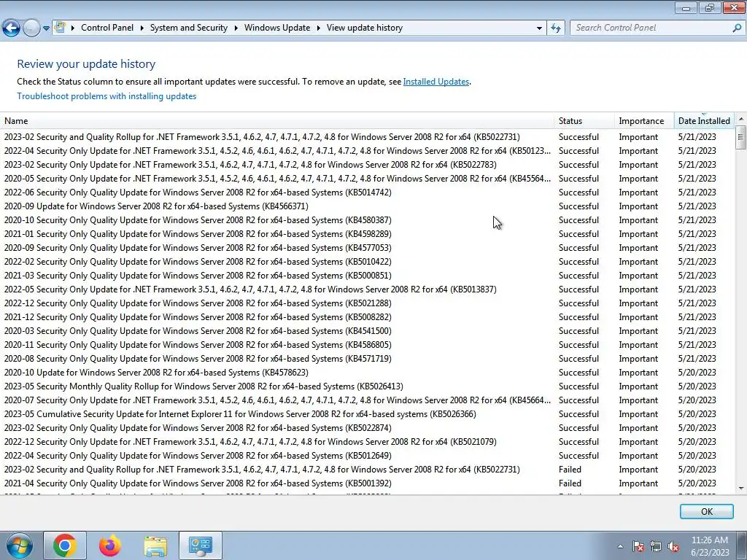This screenshot has width=747, height=560.
Task: Open the address bar history dropdown
Action: [539, 28]
